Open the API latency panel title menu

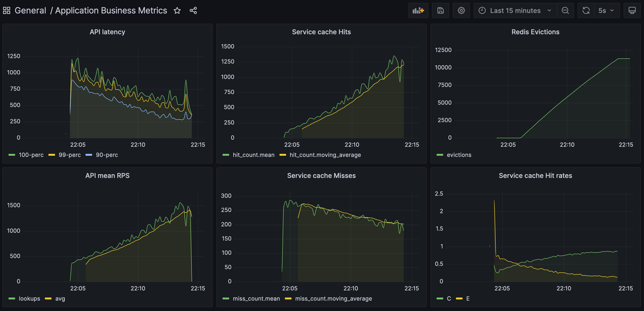click(107, 32)
